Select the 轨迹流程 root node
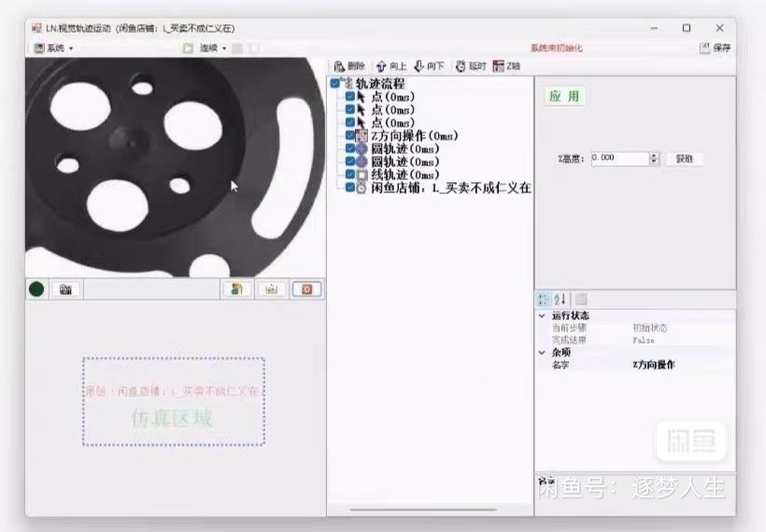This screenshot has width=766, height=532. coord(380,83)
